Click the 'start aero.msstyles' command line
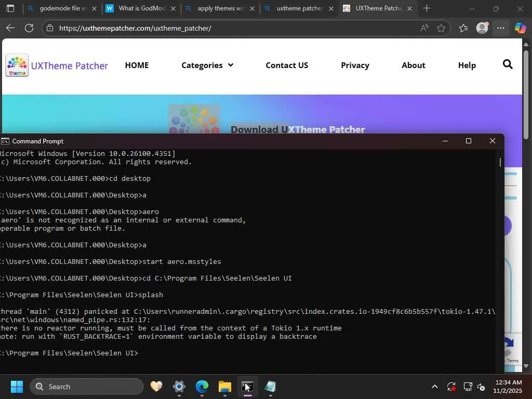Screen dimensions: 532x399 [x=181, y=262]
